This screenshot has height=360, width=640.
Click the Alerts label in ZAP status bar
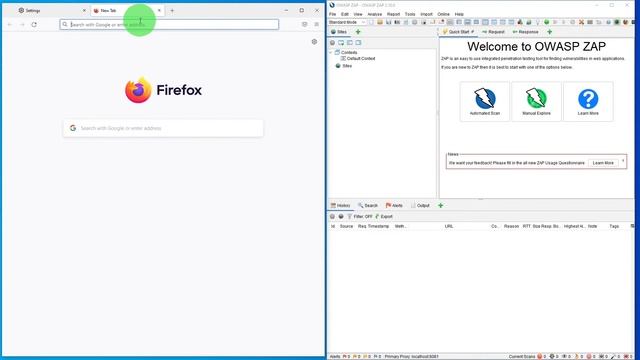pos(335,357)
